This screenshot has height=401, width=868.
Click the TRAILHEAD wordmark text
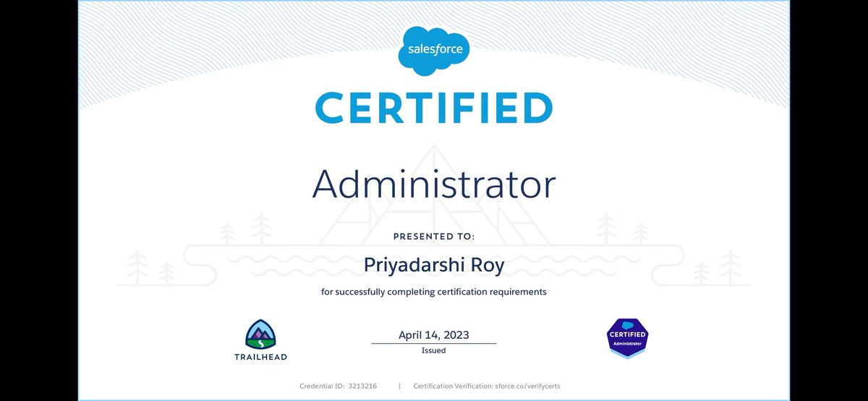pyautogui.click(x=260, y=357)
